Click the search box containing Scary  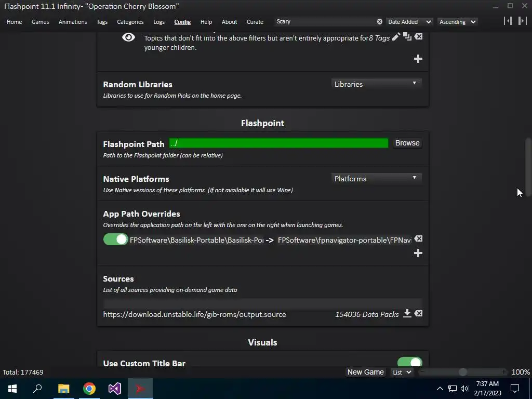(x=324, y=21)
